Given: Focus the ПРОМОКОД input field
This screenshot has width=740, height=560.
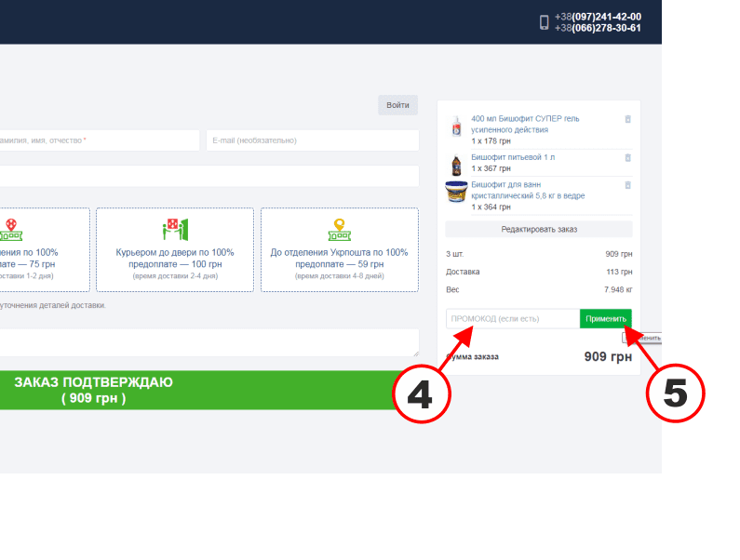Looking at the screenshot, I should coord(513,319).
